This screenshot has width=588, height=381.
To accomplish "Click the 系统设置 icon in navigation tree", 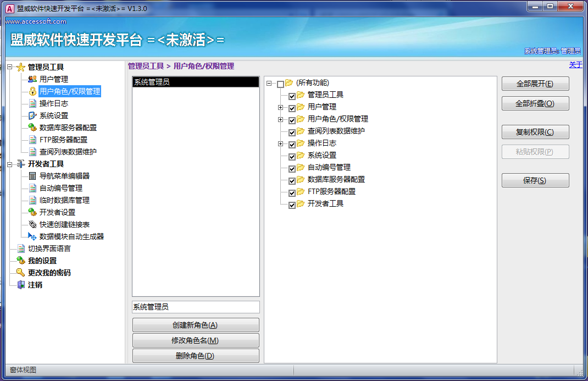I will (32, 115).
